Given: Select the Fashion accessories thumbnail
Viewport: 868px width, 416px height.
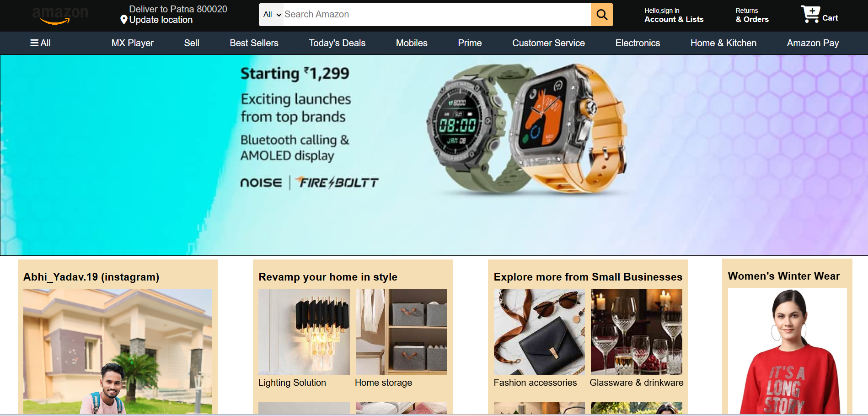Looking at the screenshot, I should tap(539, 332).
